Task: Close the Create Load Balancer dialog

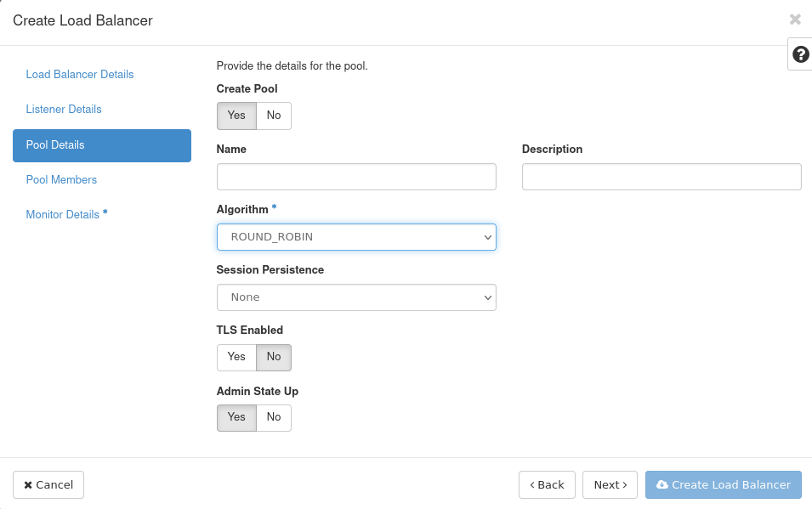Action: tap(795, 20)
